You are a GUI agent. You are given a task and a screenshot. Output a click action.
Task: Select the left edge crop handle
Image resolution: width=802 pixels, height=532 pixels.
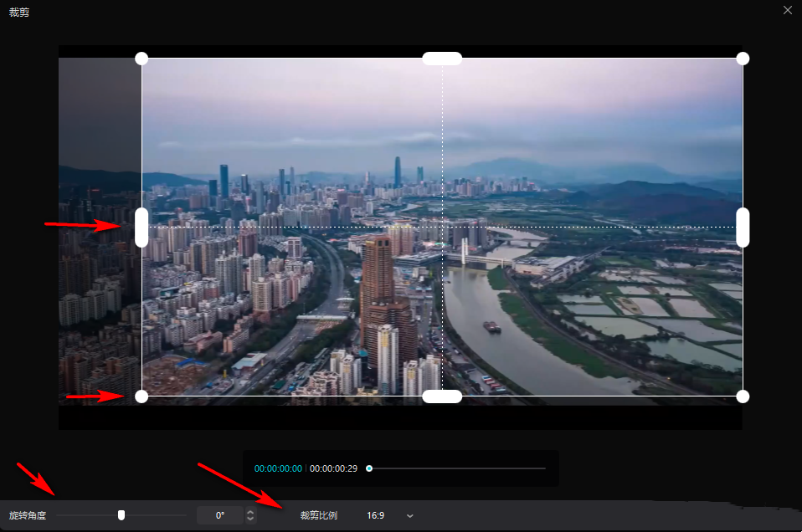click(x=141, y=228)
